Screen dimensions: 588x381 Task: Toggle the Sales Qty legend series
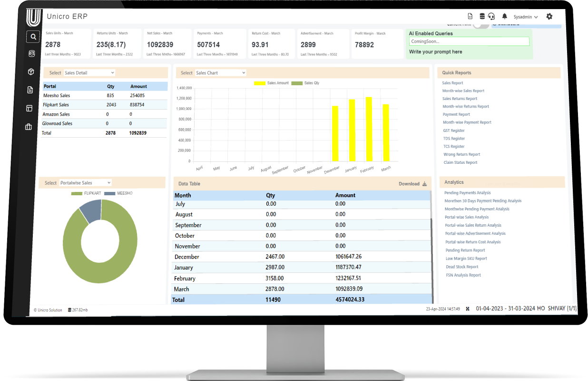tap(305, 83)
